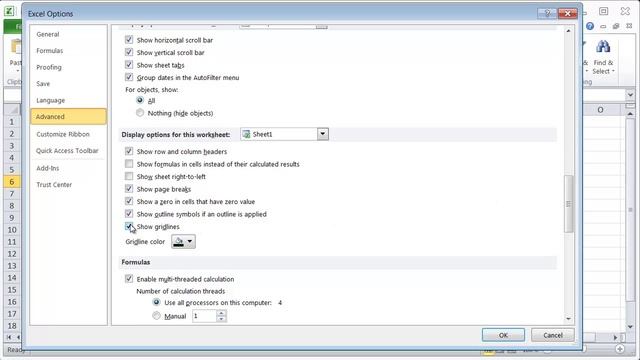Toggle Group dates in the AutoFilter menu
The image size is (640, 360).
click(129, 77)
